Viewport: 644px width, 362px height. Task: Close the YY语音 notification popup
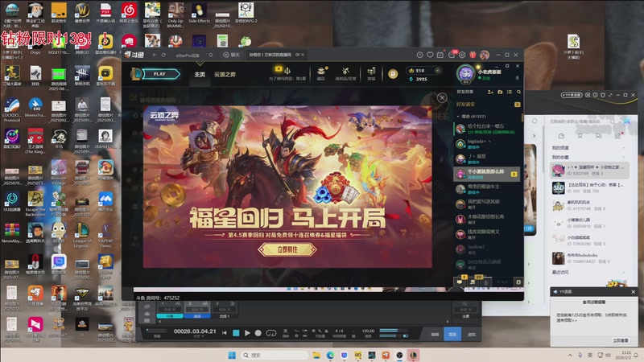[633, 292]
